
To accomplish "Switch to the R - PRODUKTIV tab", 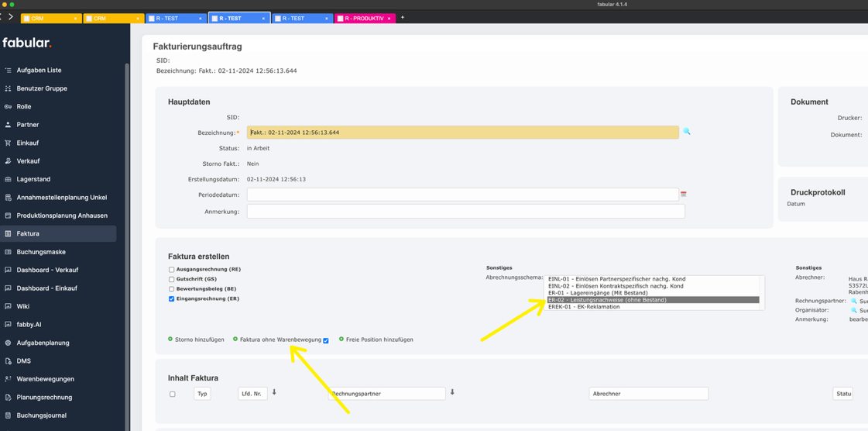I will pos(364,19).
